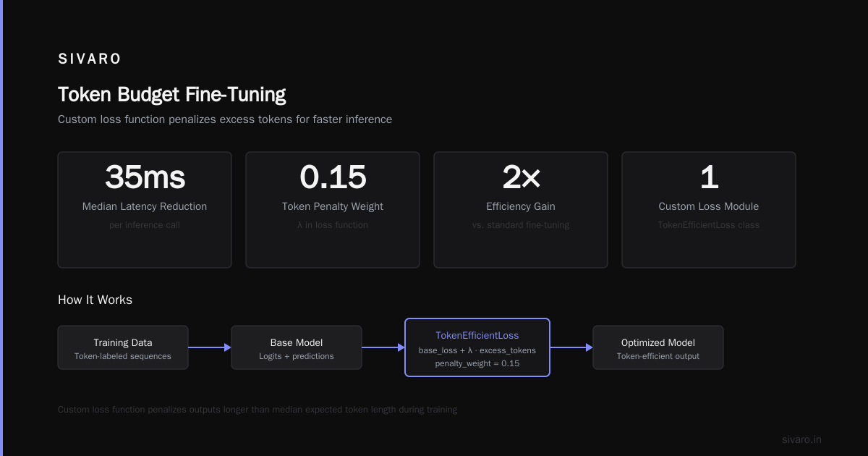Click the SIVARO logo text

[90, 59]
